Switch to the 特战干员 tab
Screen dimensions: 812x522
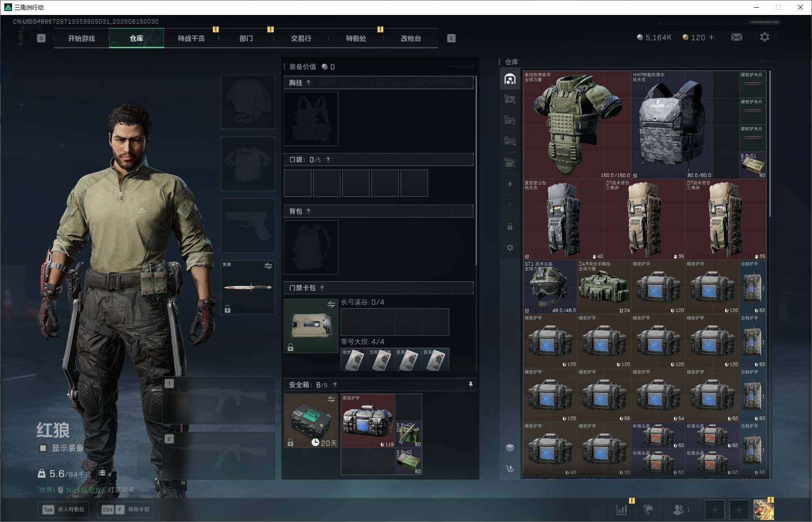click(x=191, y=38)
